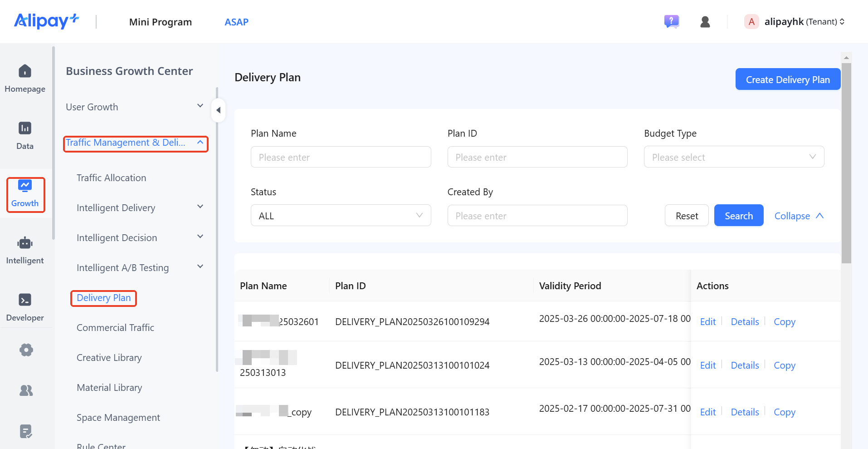The width and height of the screenshot is (868, 449).
Task: Click the Alipay+ logo
Action: [x=46, y=21]
